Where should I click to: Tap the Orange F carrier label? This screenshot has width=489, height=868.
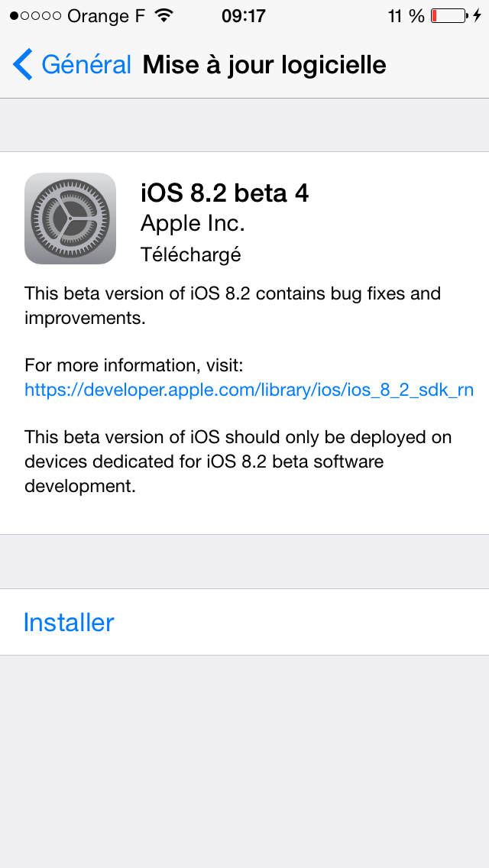tap(106, 16)
